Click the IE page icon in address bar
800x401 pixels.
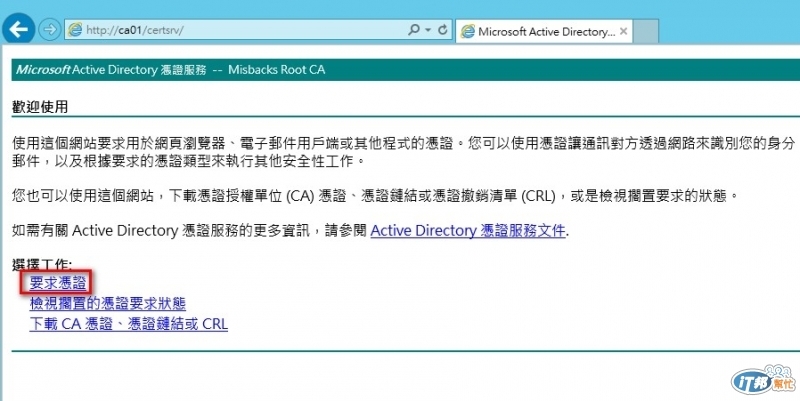[x=75, y=30]
